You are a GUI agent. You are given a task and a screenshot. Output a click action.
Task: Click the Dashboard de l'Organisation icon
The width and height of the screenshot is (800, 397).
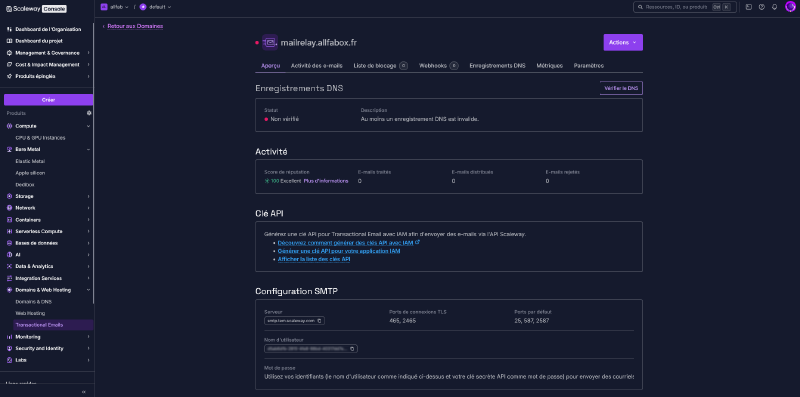tap(10, 29)
